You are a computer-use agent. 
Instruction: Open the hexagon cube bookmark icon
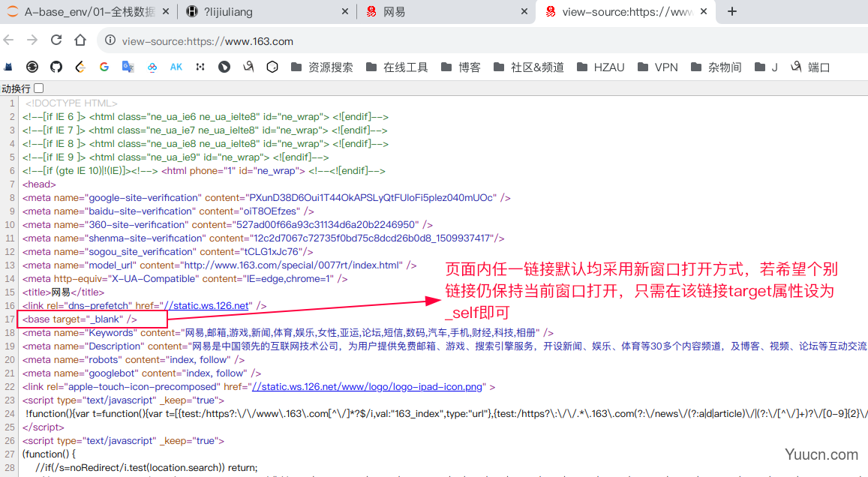pos(272,67)
